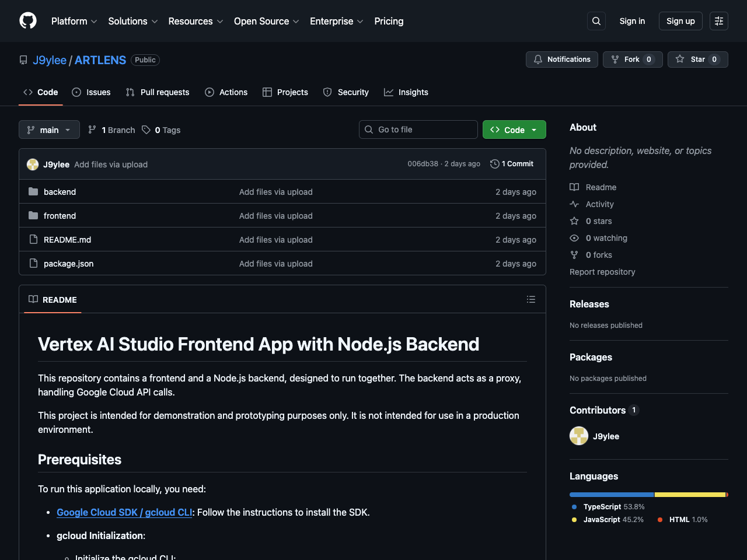Click the book icon next to Readme
The image size is (747, 560).
click(574, 187)
